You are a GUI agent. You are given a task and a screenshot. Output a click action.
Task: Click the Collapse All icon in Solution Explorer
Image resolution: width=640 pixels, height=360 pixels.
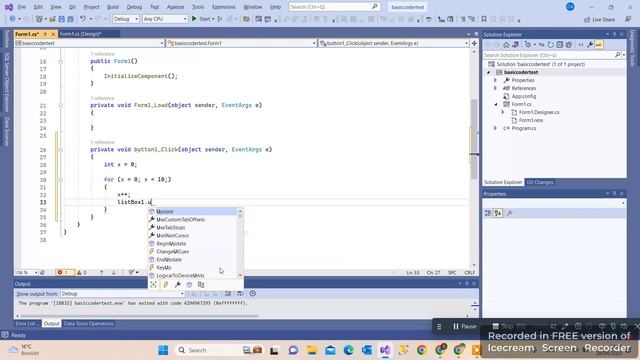(560, 45)
